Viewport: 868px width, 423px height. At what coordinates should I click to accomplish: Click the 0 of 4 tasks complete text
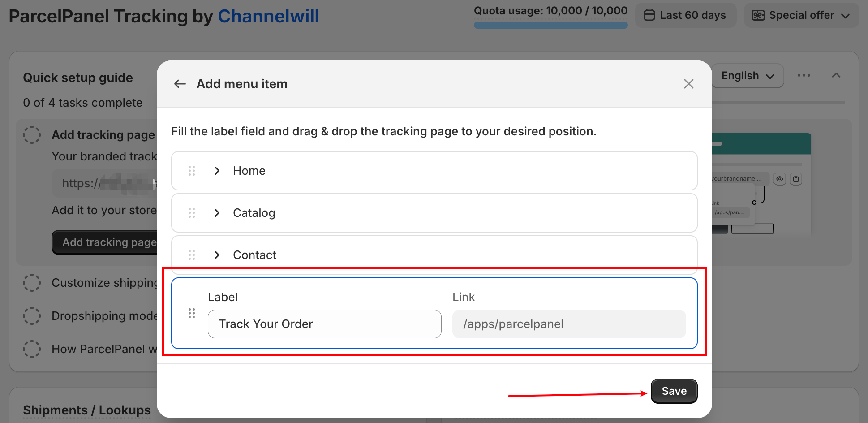(83, 103)
